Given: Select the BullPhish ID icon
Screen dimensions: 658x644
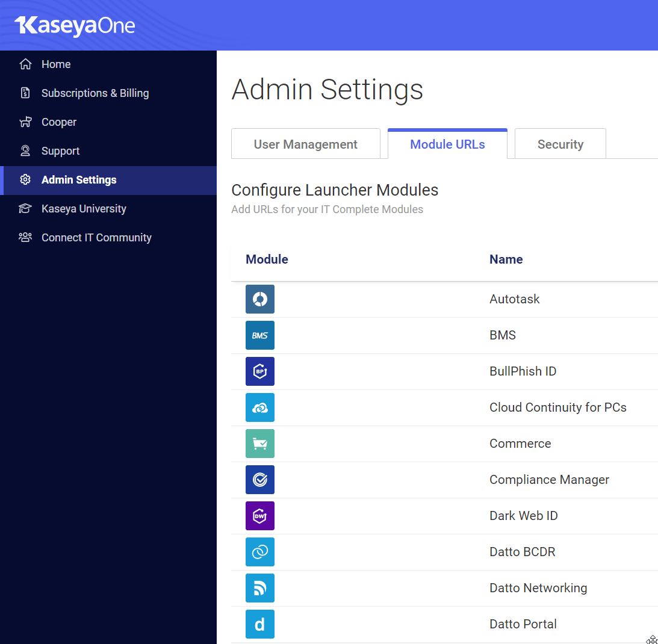Looking at the screenshot, I should 259,371.
